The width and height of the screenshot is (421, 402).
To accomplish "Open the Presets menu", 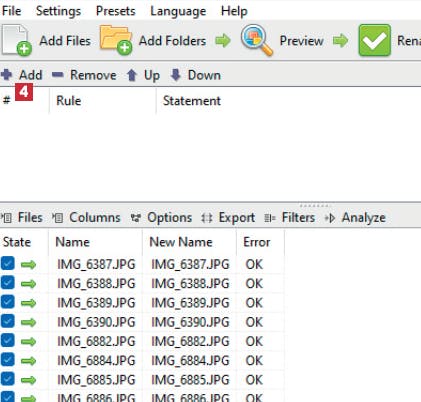I will pos(116,11).
